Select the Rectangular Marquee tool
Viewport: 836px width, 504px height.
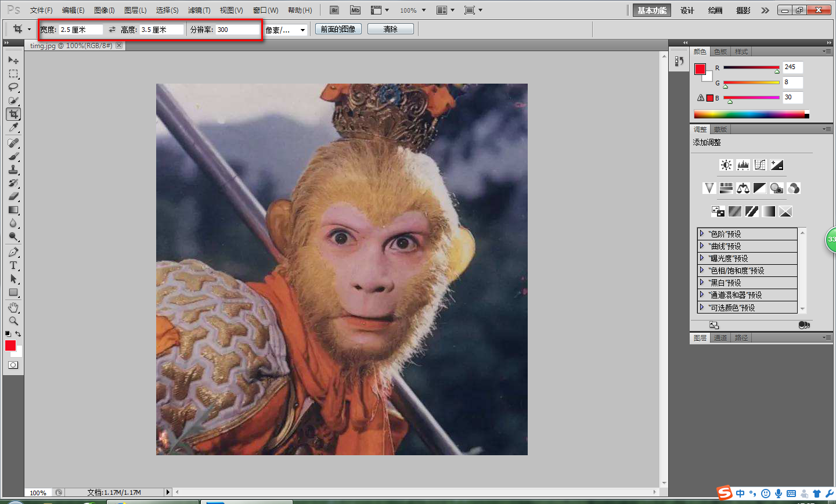click(x=13, y=74)
